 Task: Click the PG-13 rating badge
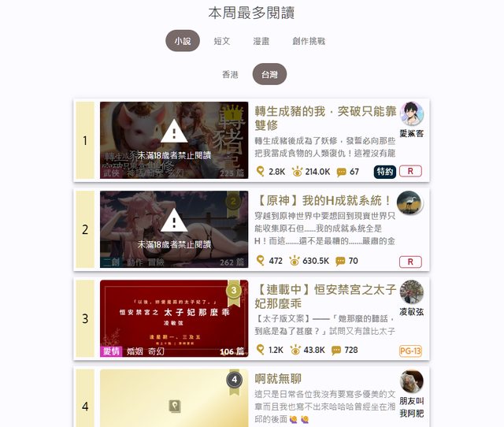coord(410,351)
